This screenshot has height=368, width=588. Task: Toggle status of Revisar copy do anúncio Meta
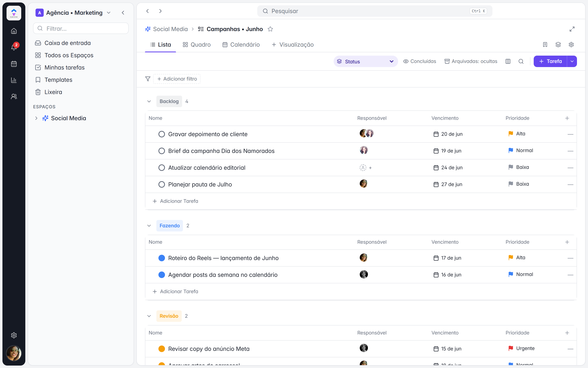point(161,349)
